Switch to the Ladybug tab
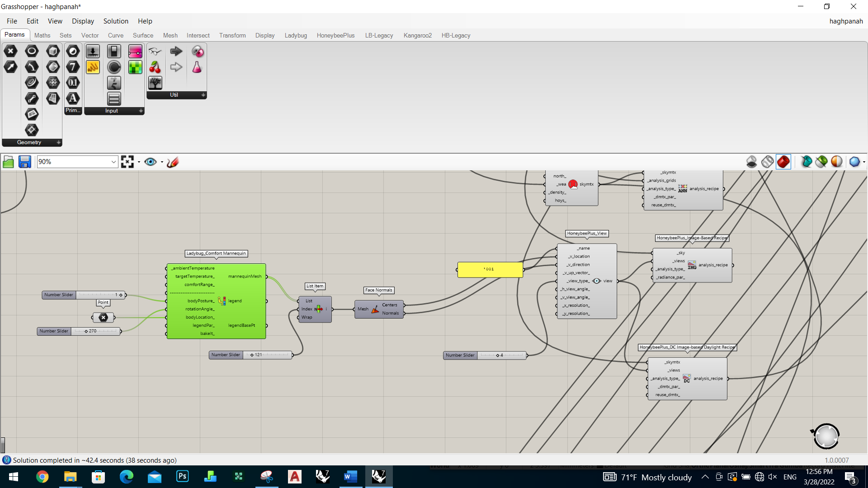The height and width of the screenshot is (488, 868). tap(296, 35)
